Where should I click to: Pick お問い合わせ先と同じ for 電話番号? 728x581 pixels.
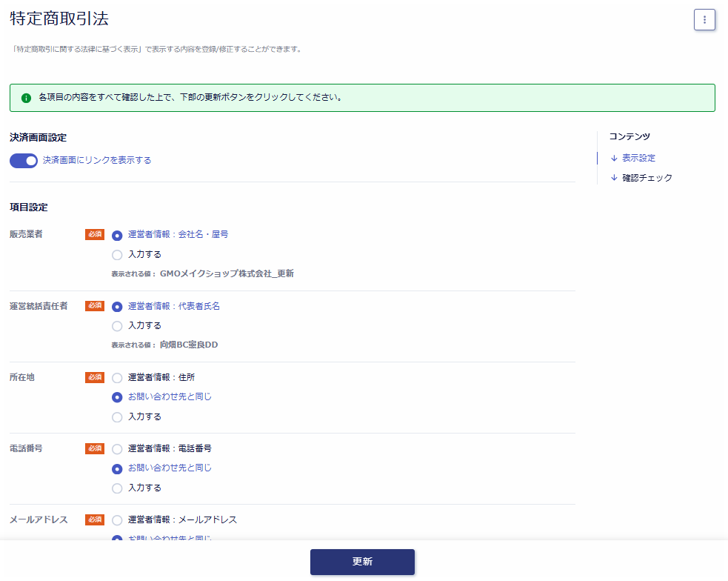click(117, 468)
